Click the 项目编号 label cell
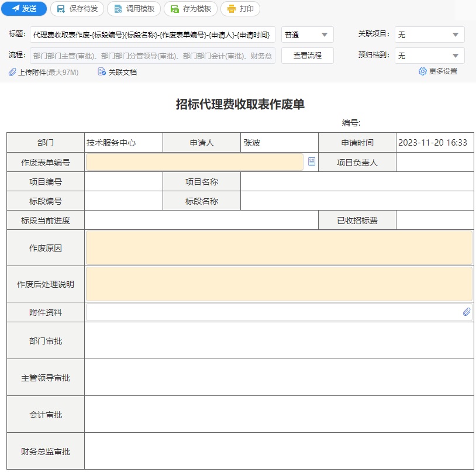 tap(46, 182)
